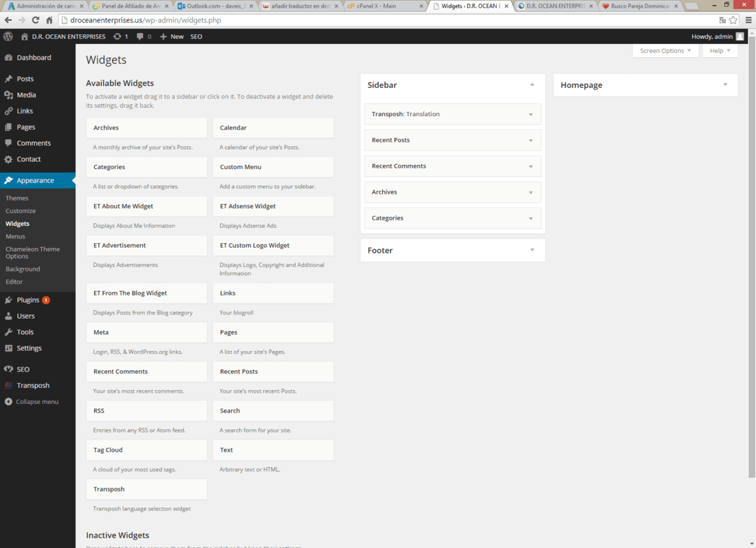The image size is (756, 548).
Task: Expand the Recent Comments widget in Sidebar
Action: (x=531, y=167)
